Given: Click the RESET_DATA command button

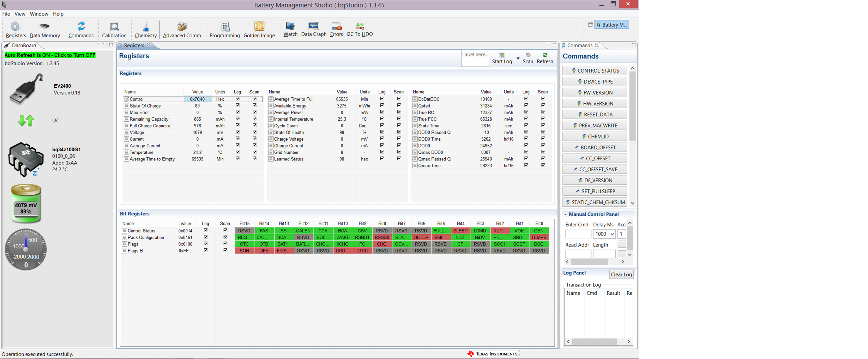Looking at the screenshot, I should tap(595, 114).
